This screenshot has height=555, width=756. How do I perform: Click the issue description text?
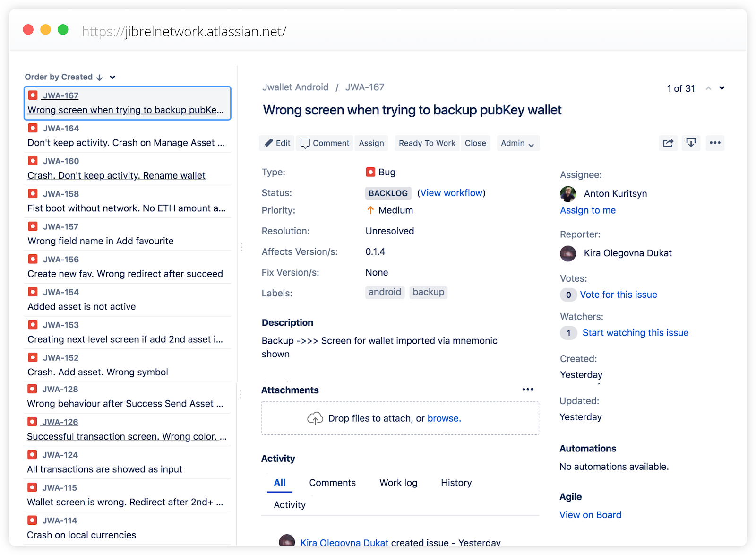pyautogui.click(x=379, y=347)
